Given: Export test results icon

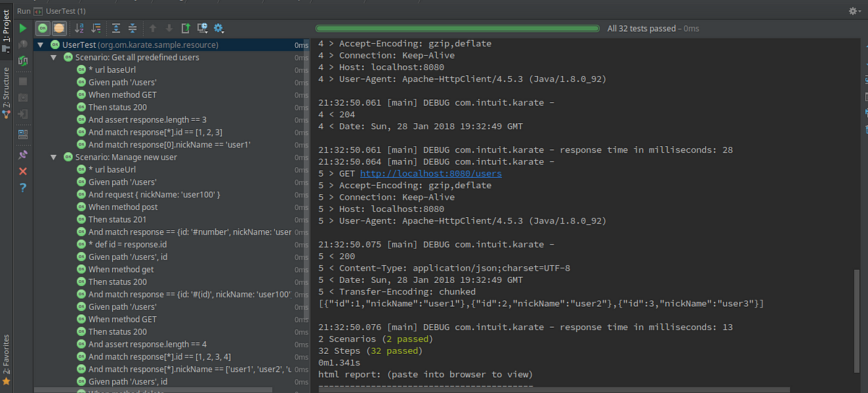Looking at the screenshot, I should tap(186, 28).
